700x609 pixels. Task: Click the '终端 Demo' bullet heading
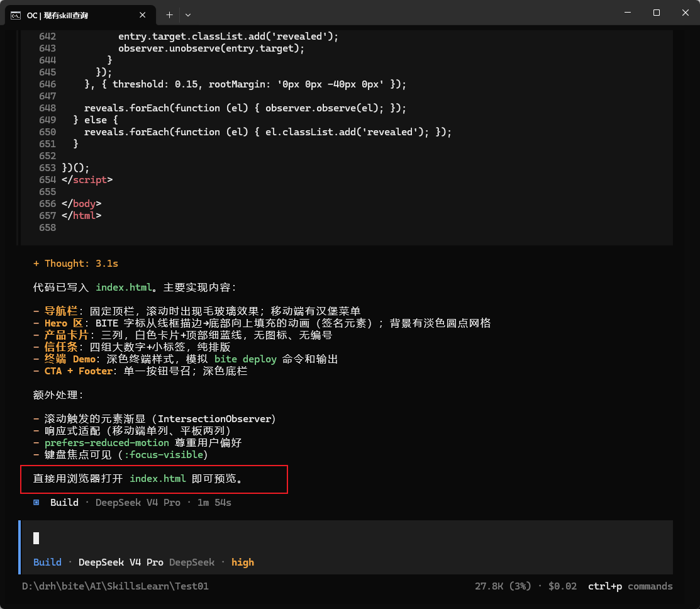click(70, 359)
